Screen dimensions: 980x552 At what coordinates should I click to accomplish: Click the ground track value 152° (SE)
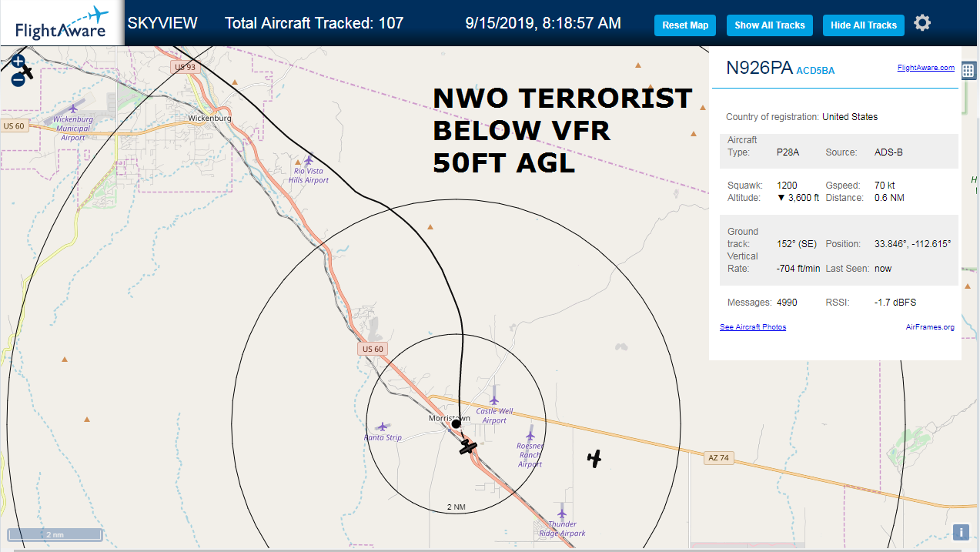[x=797, y=244]
